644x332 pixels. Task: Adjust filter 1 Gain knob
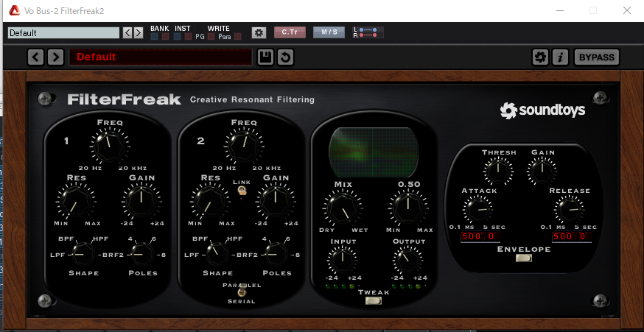141,201
